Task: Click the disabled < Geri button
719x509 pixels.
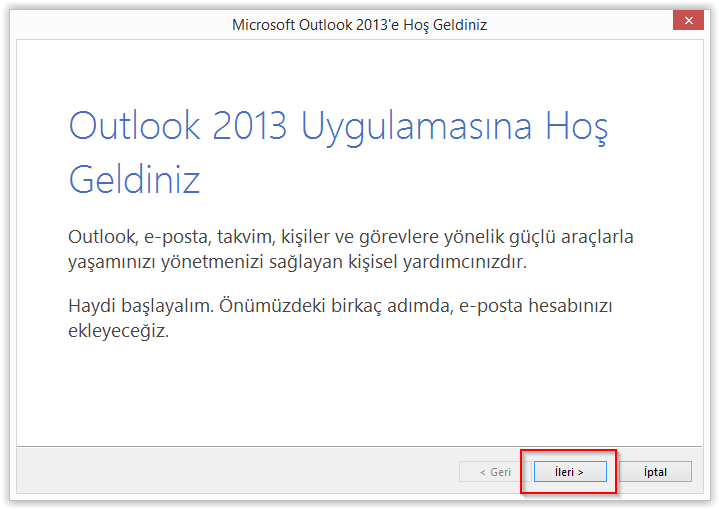Action: pos(495,471)
